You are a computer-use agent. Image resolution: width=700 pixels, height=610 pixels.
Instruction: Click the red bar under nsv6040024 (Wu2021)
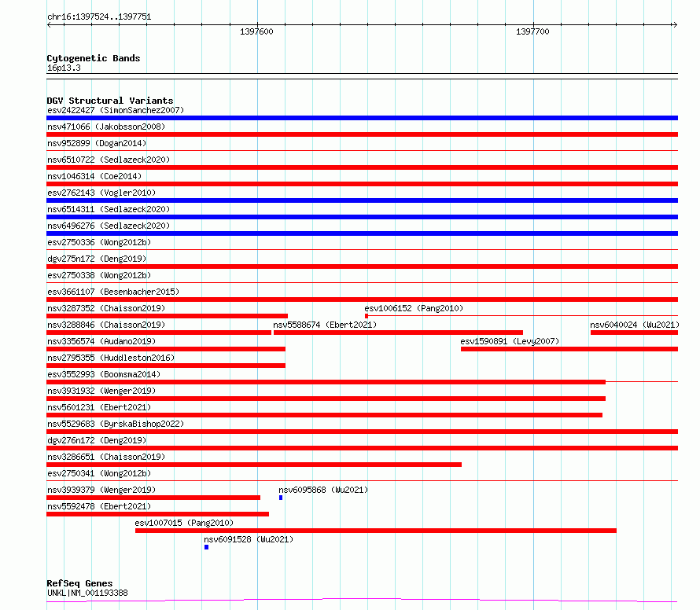point(635,333)
